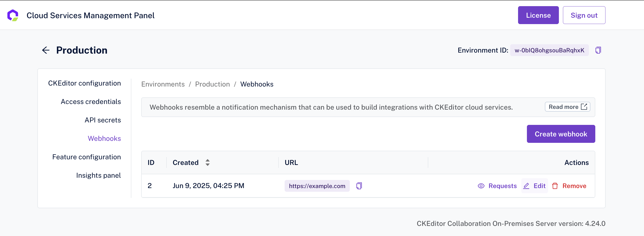Click the Cloud Services Management Panel title

(91, 15)
